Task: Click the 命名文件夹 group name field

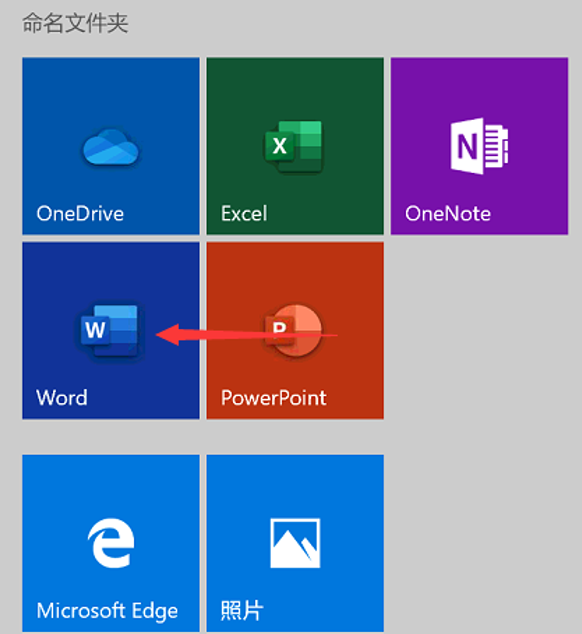Action: tap(75, 23)
